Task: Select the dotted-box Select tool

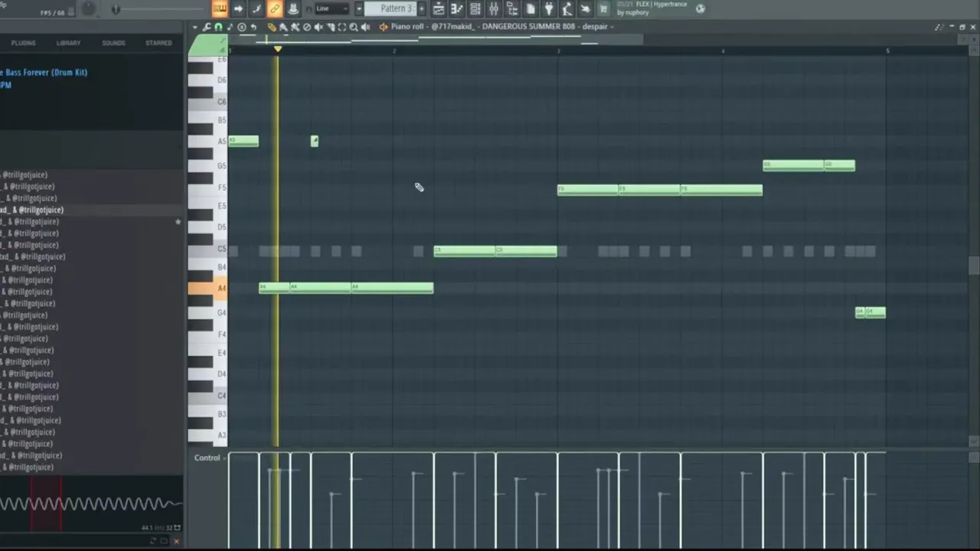Action: tap(342, 27)
